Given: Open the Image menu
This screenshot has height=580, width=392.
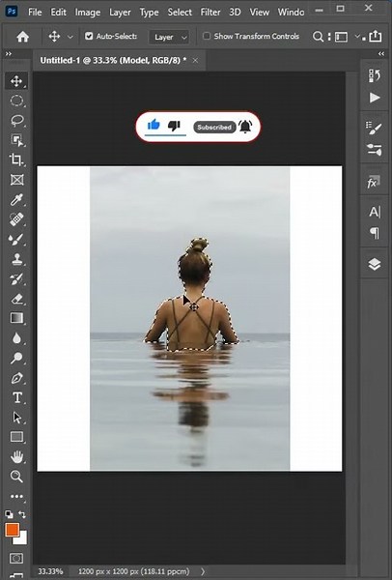Looking at the screenshot, I should (x=88, y=13).
